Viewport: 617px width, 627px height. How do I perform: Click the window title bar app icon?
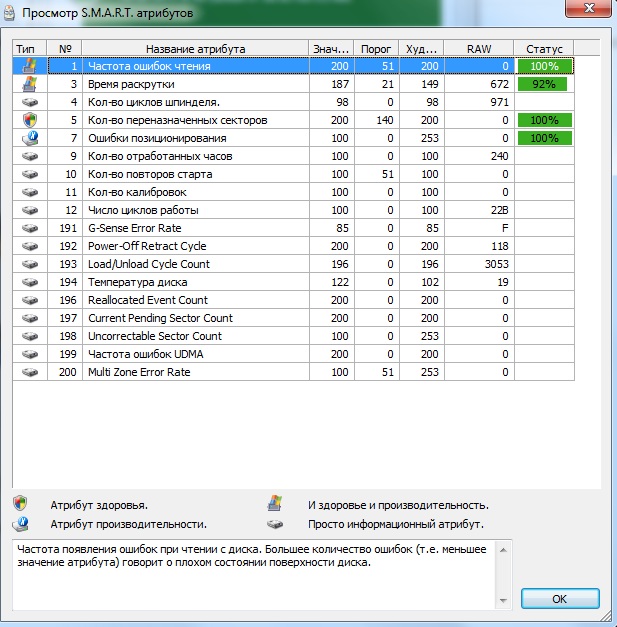(9, 12)
